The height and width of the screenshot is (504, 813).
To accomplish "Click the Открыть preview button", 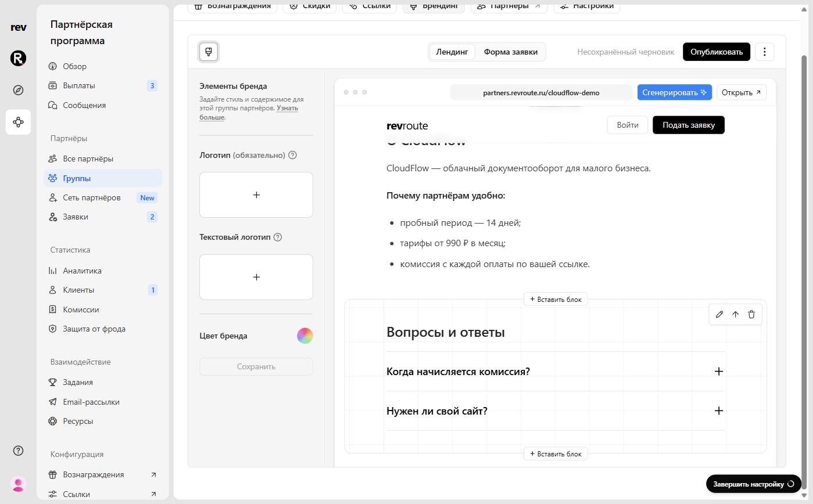I will [x=742, y=92].
